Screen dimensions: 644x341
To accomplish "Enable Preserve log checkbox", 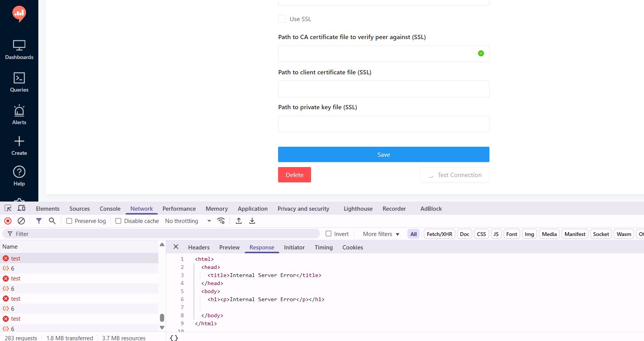I will point(69,221).
